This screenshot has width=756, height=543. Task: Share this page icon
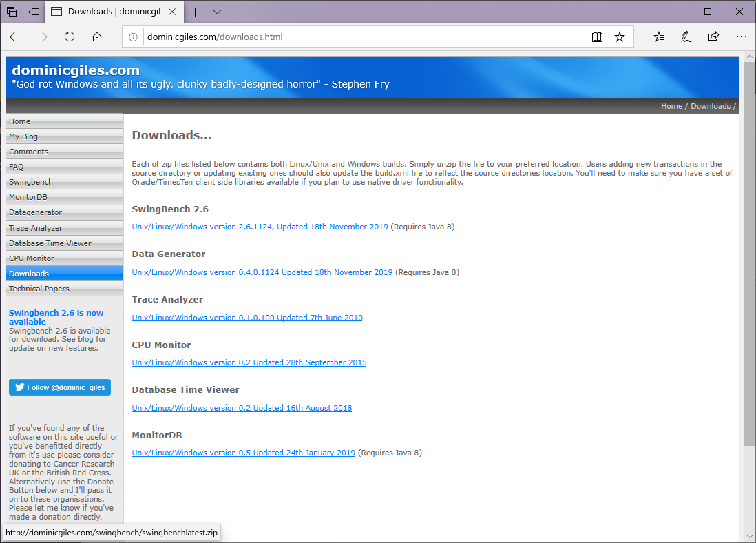pos(713,37)
